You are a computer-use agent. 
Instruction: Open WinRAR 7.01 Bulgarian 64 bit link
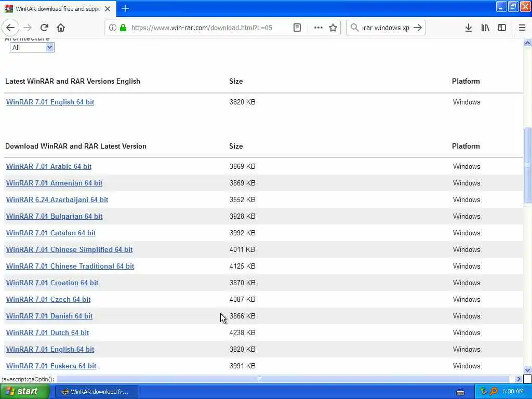click(54, 217)
